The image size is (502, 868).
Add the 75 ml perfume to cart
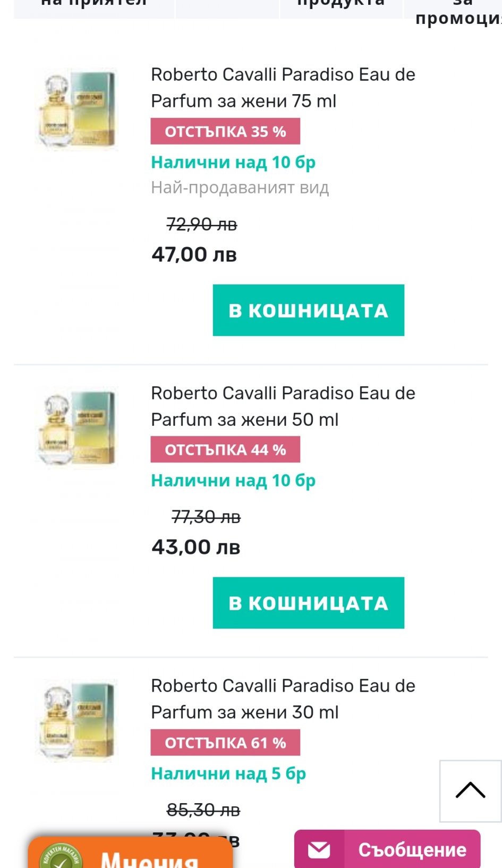[x=308, y=310]
